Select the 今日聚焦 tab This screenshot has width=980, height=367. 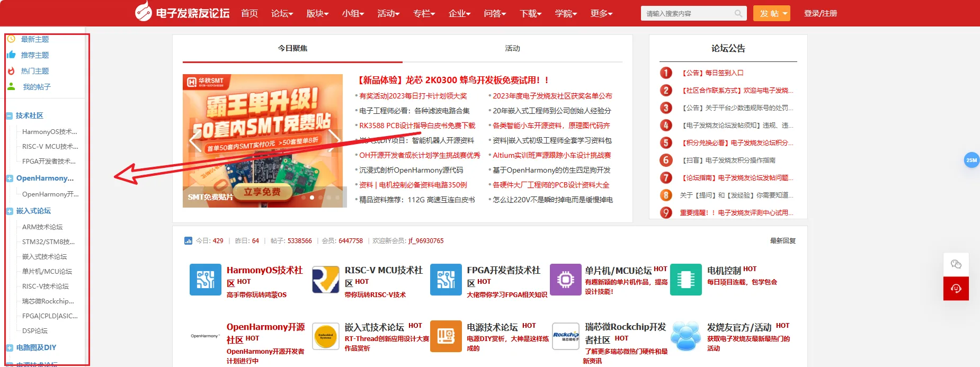click(292, 48)
